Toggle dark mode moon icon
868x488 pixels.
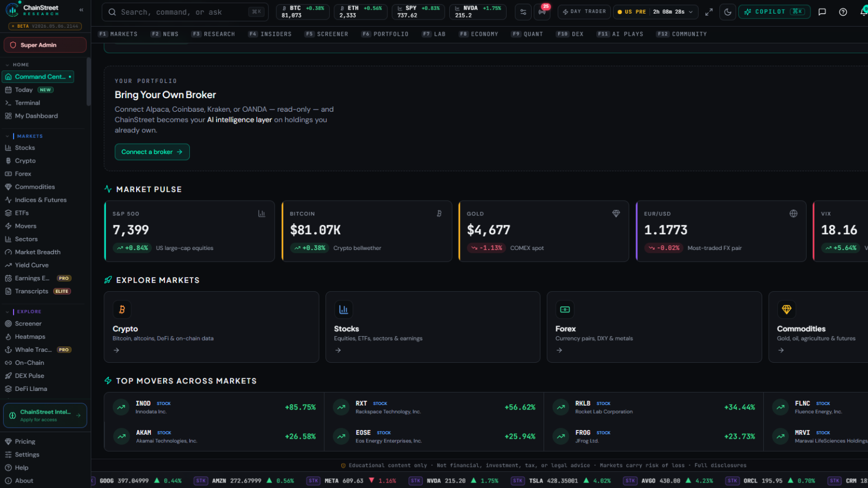727,12
